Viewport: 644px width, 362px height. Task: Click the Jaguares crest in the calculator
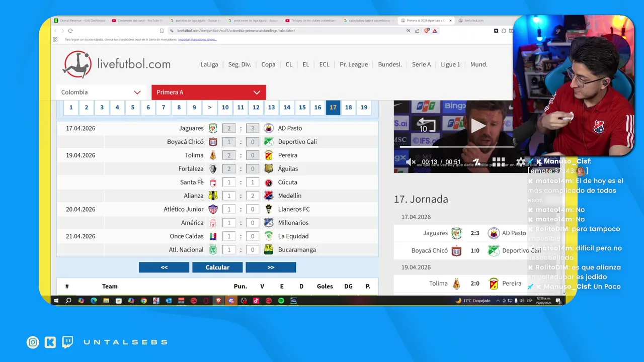coord(213,128)
